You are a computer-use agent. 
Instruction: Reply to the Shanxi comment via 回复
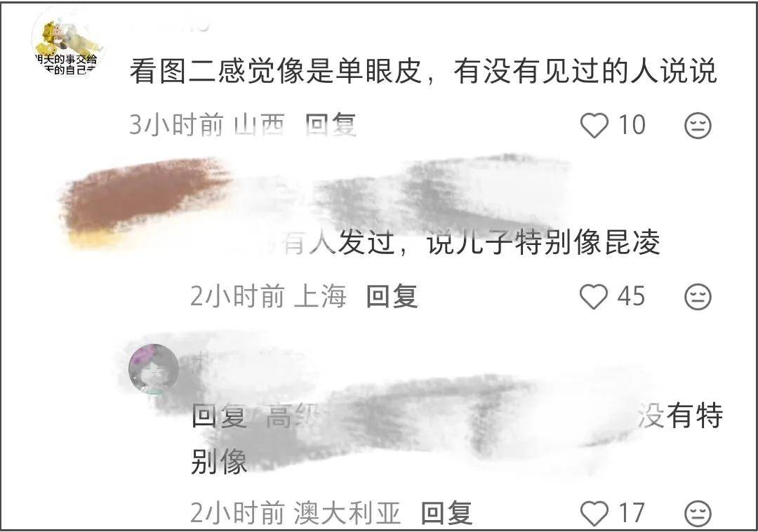pyautogui.click(x=331, y=125)
